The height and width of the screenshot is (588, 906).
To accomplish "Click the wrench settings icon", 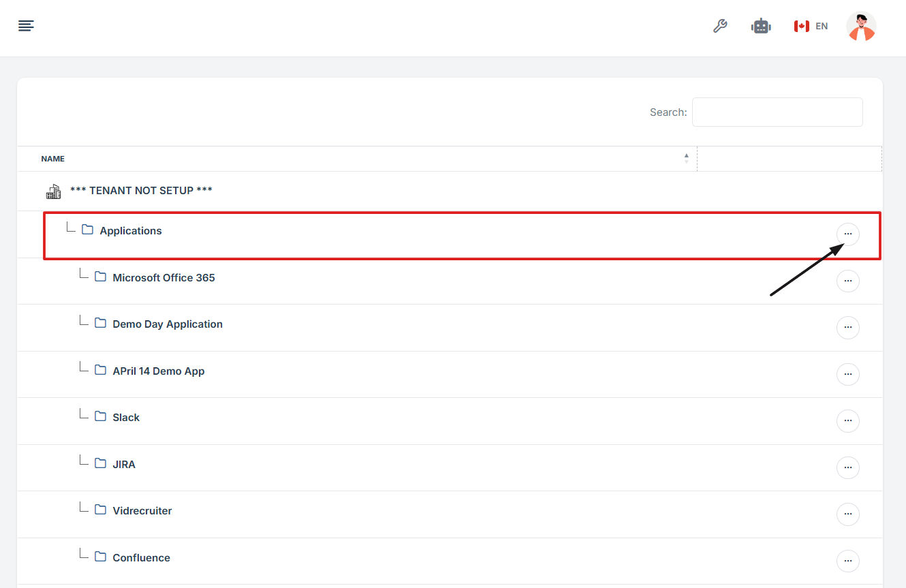I will 720,26.
